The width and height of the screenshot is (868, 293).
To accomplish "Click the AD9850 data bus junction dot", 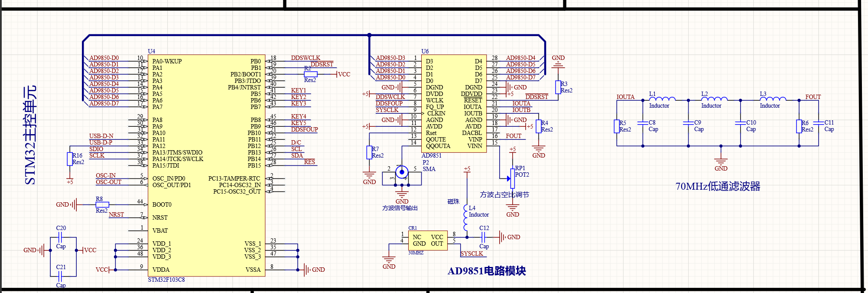I will pos(369,35).
